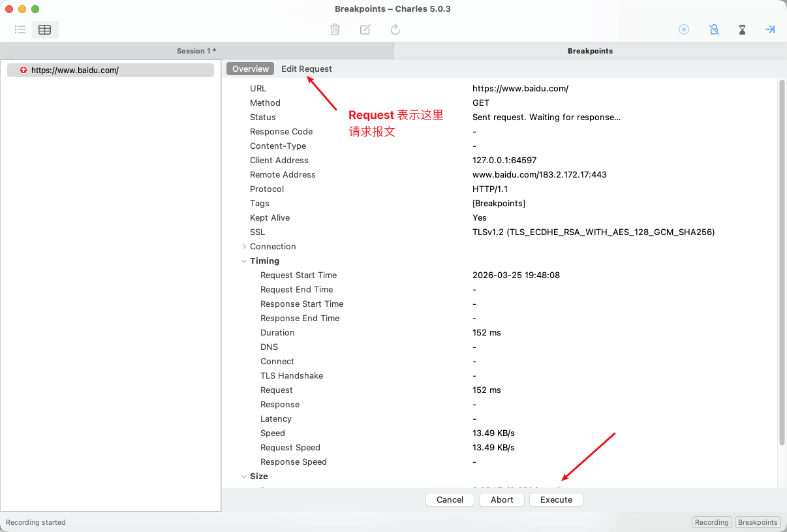Toggle the Recording toolbar icon
787x532 pixels.
684,29
